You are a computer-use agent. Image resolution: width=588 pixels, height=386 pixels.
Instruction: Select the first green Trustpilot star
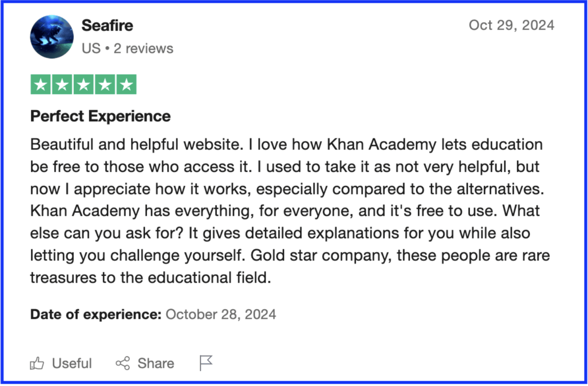click(41, 84)
